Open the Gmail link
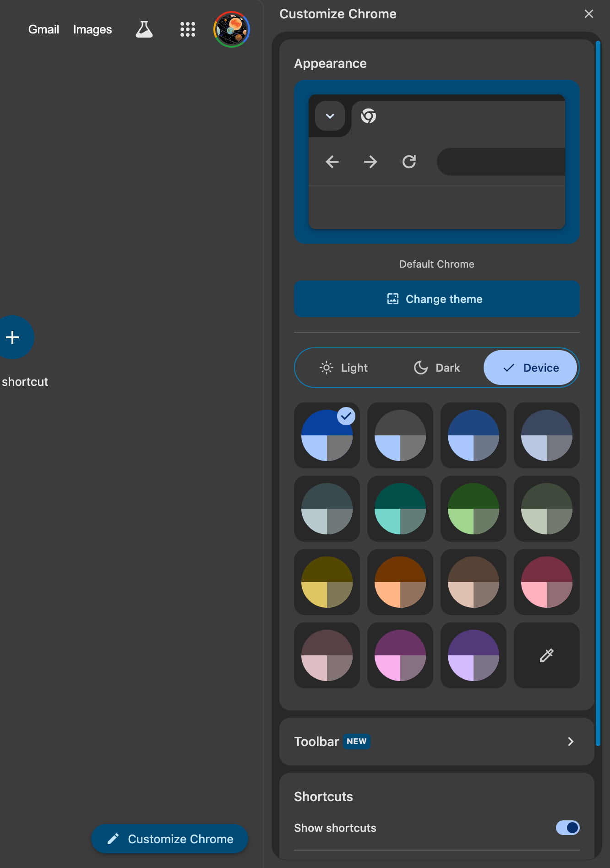The height and width of the screenshot is (868, 610). 44,29
